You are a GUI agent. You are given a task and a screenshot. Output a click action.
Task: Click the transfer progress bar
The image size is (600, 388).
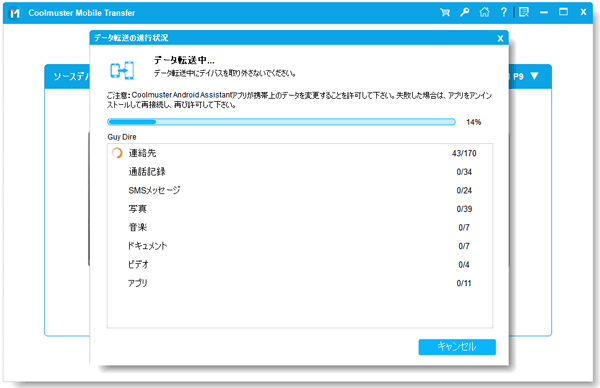tap(281, 122)
